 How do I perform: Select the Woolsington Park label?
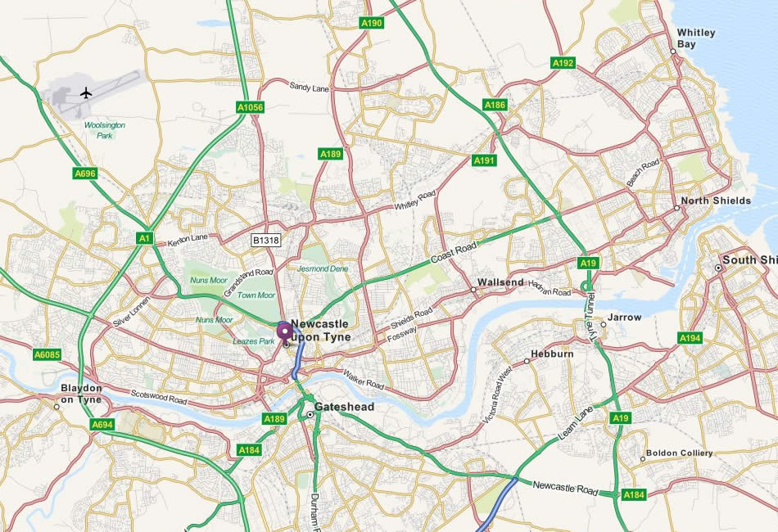(x=104, y=130)
